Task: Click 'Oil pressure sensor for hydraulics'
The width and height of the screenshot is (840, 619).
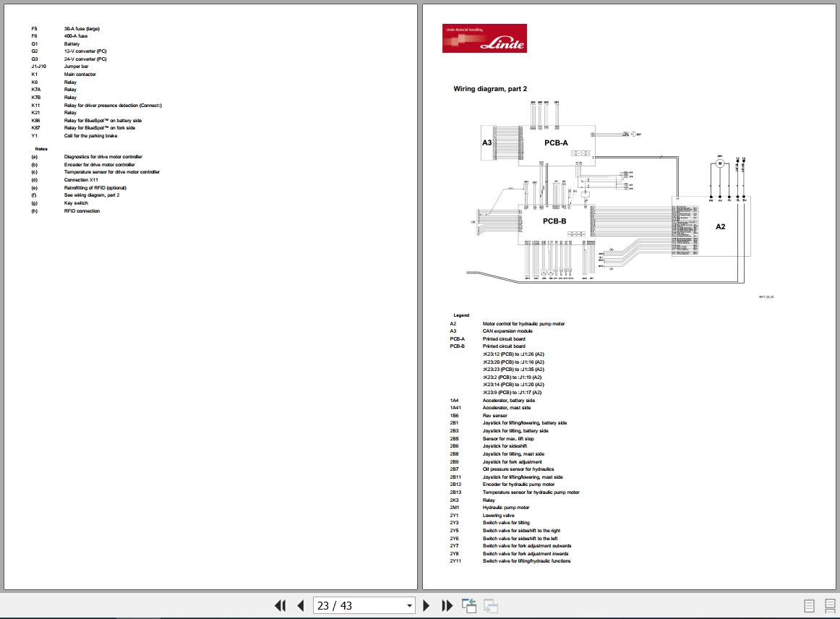Action: (x=518, y=469)
